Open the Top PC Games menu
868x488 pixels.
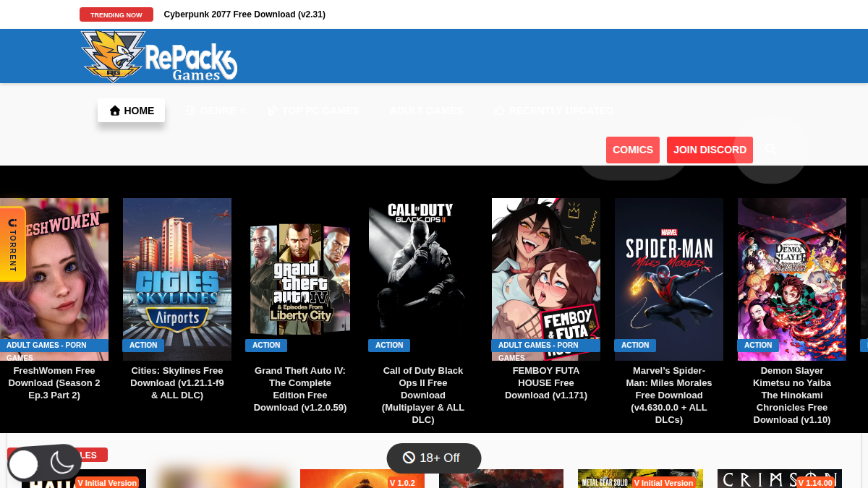[313, 111]
